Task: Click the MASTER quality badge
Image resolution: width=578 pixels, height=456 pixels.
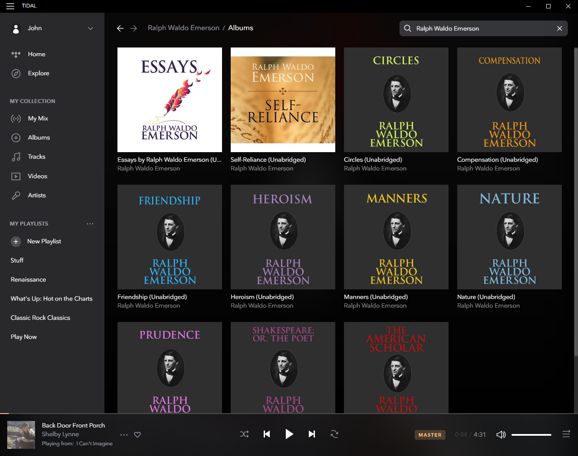Action: (430, 435)
